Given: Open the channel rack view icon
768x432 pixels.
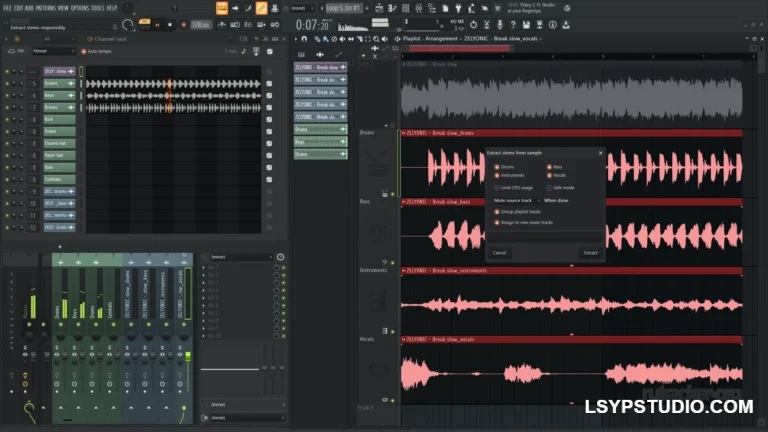Looking at the screenshot, I should [x=406, y=8].
